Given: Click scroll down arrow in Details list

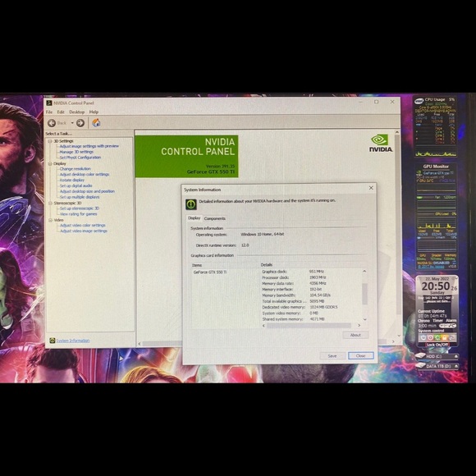Looking at the screenshot, I should coord(364,319).
